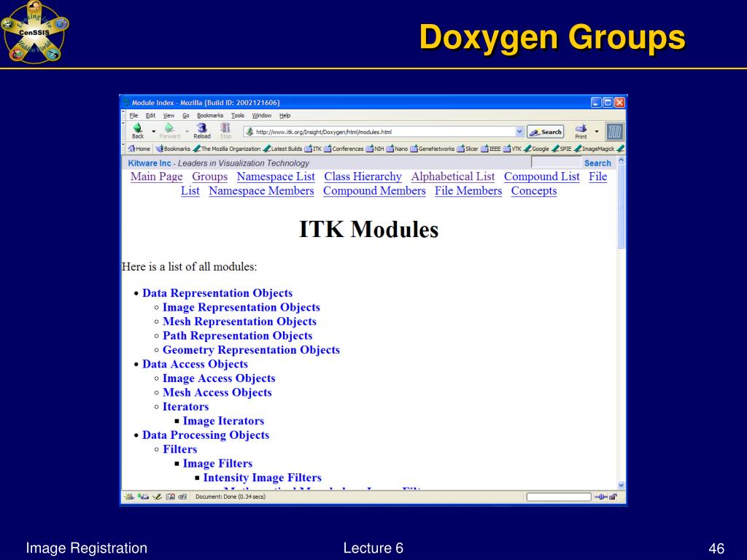Screen dimensions: 747x560
Task: Open Data Representation Objects module link
Action: coord(217,293)
